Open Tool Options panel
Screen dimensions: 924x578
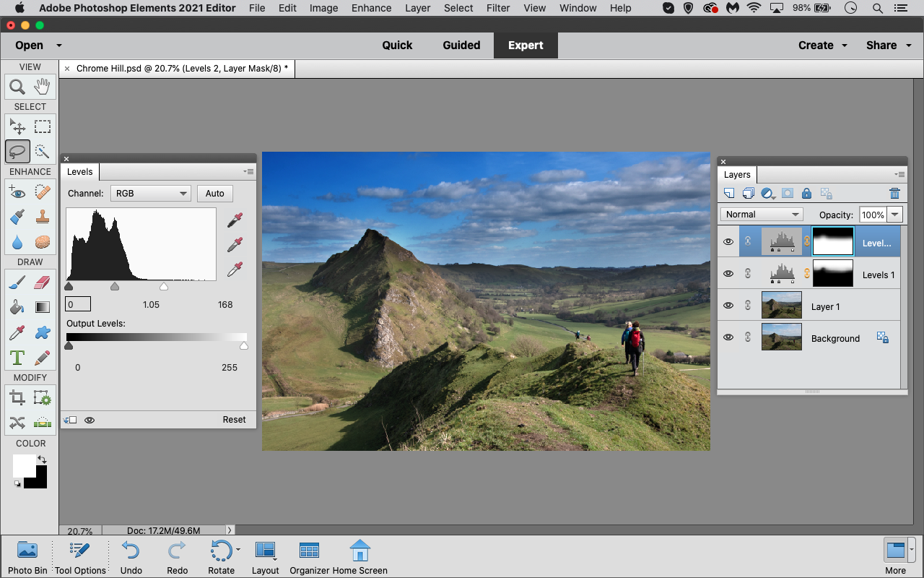(80, 557)
